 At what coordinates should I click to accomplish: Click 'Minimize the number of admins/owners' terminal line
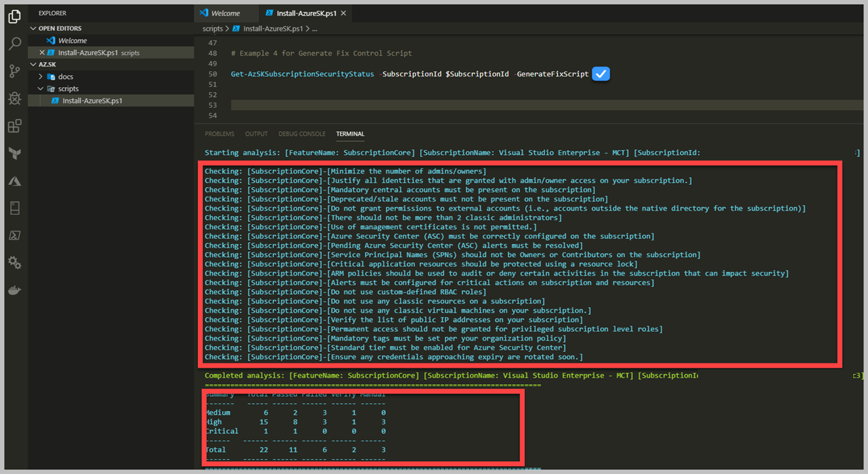(346, 171)
